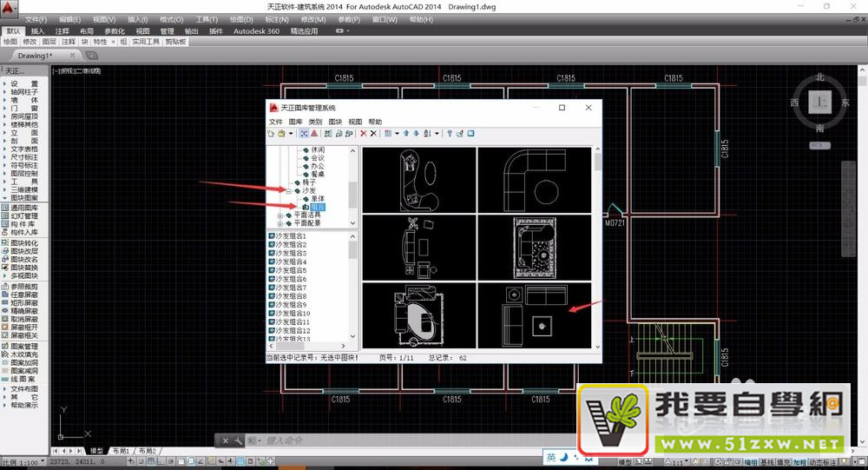Select 任意屏蔽 command
Screen dimensions: 868x470
[20, 295]
